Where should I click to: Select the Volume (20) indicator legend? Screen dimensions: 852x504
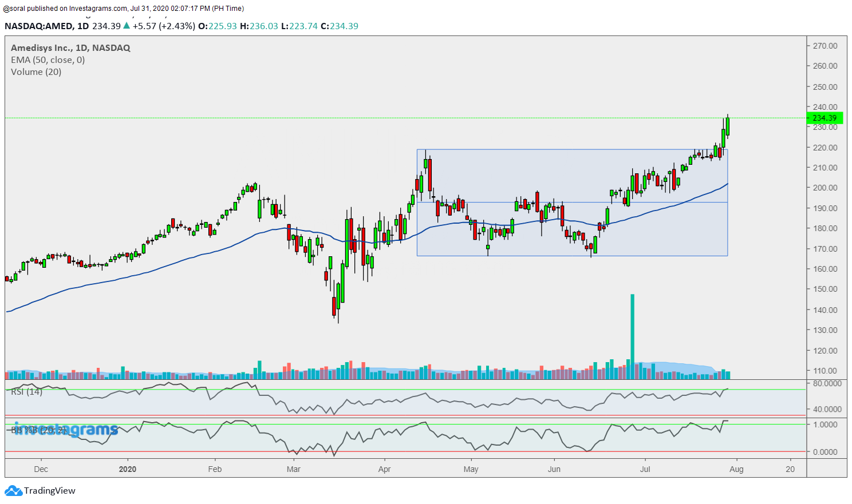pyautogui.click(x=35, y=72)
